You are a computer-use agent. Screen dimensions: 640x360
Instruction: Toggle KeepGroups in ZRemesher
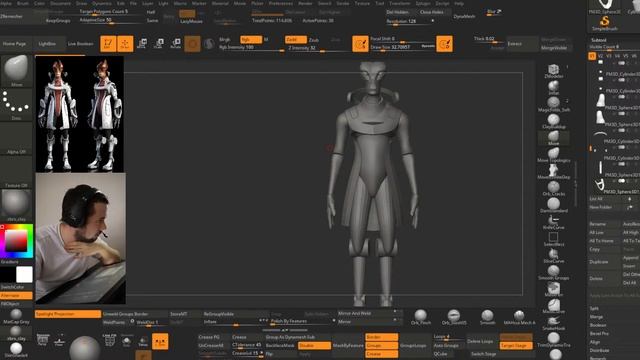pyautogui.click(x=58, y=20)
